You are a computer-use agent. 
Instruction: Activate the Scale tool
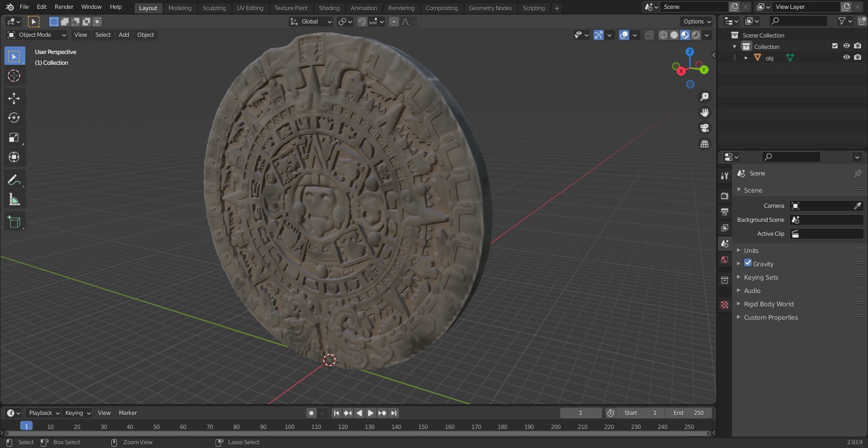(x=14, y=137)
